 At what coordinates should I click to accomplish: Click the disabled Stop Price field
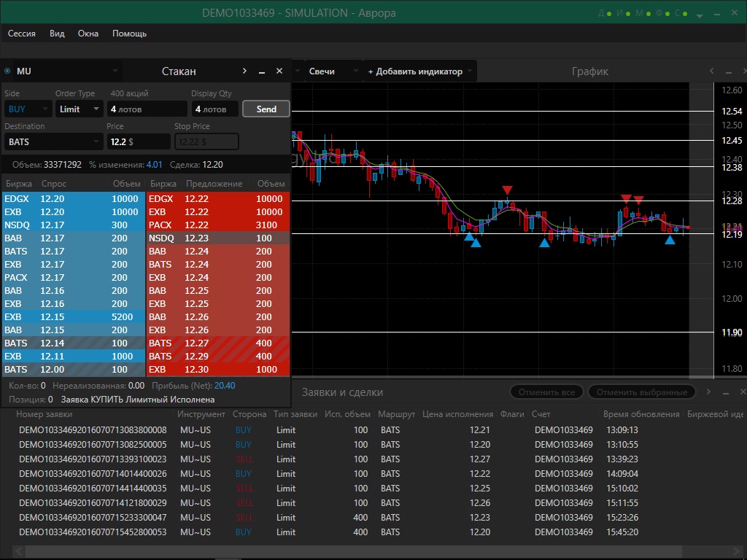click(206, 142)
